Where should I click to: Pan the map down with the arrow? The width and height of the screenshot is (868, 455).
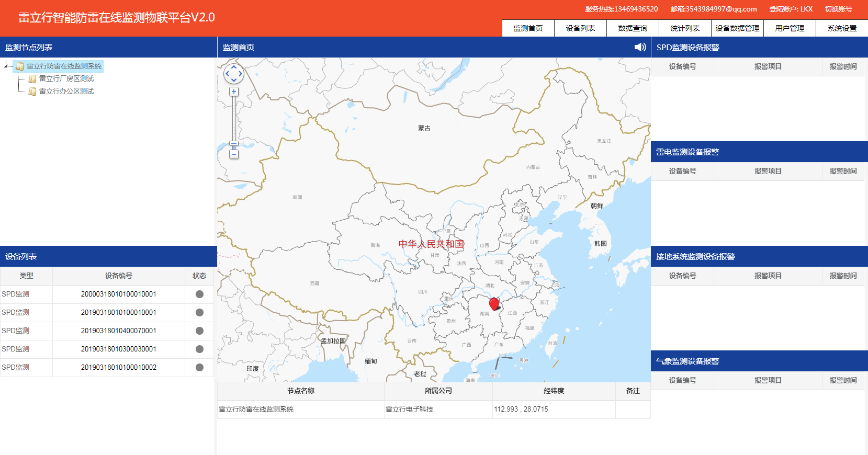pyautogui.click(x=234, y=81)
